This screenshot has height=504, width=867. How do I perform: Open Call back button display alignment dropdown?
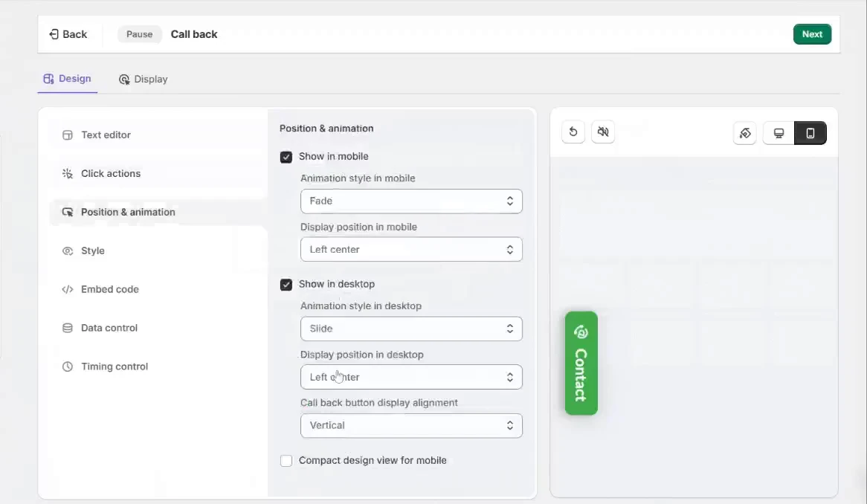(x=411, y=425)
